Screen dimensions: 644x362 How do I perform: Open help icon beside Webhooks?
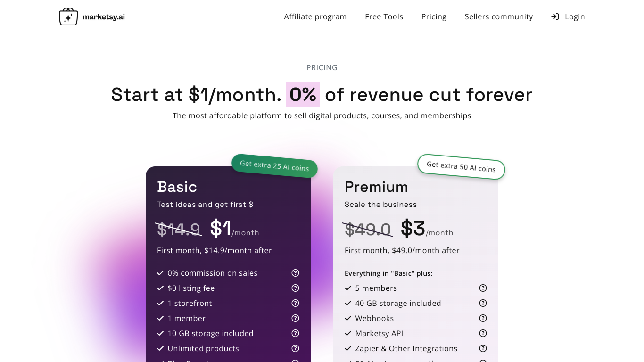[483, 318]
